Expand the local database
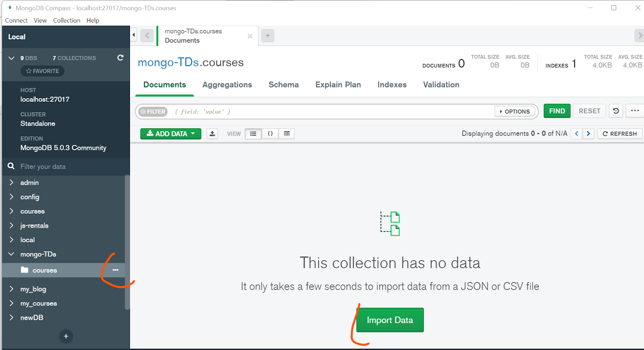This screenshot has height=350, width=644. [12, 239]
